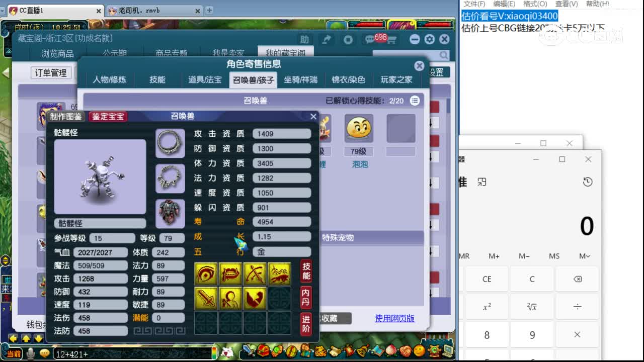Click the divide key in Calculator

(x=577, y=307)
